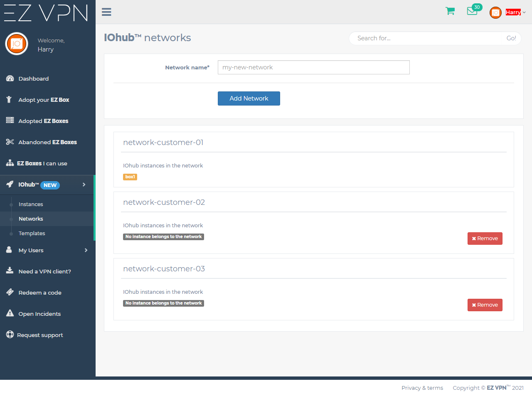Screen dimensions: 532x396
Task: Click the IOhub rocket icon
Action: coord(10,184)
